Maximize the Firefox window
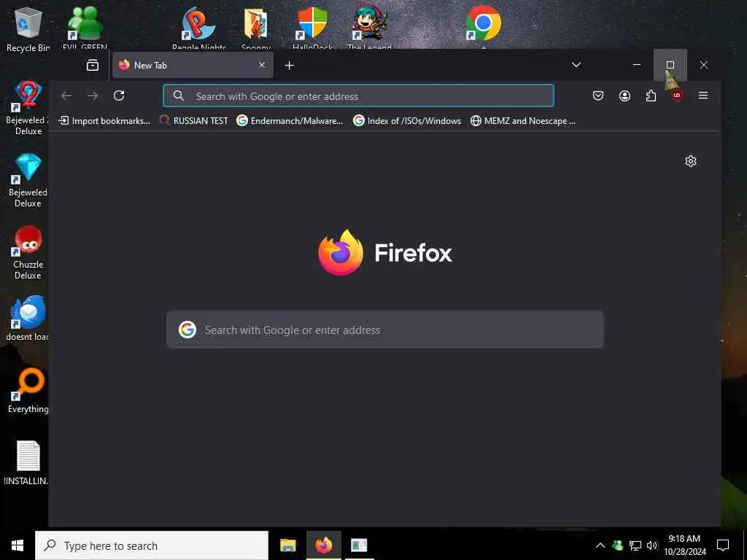Viewport: 747px width, 560px height. point(670,65)
